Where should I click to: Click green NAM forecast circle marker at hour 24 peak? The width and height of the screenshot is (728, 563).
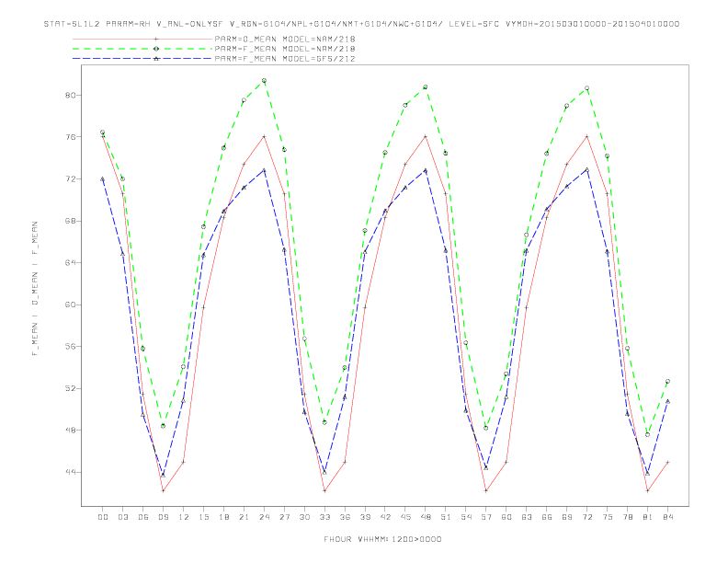click(264, 81)
